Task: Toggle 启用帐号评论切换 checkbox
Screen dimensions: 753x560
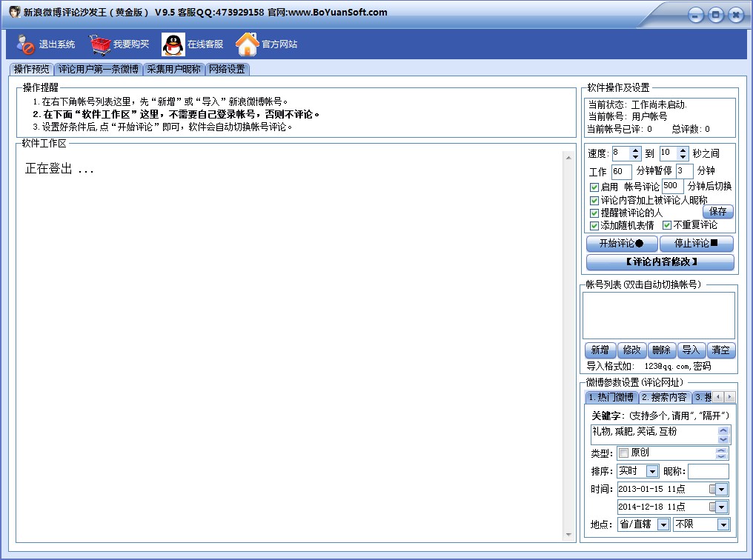Action: point(594,187)
